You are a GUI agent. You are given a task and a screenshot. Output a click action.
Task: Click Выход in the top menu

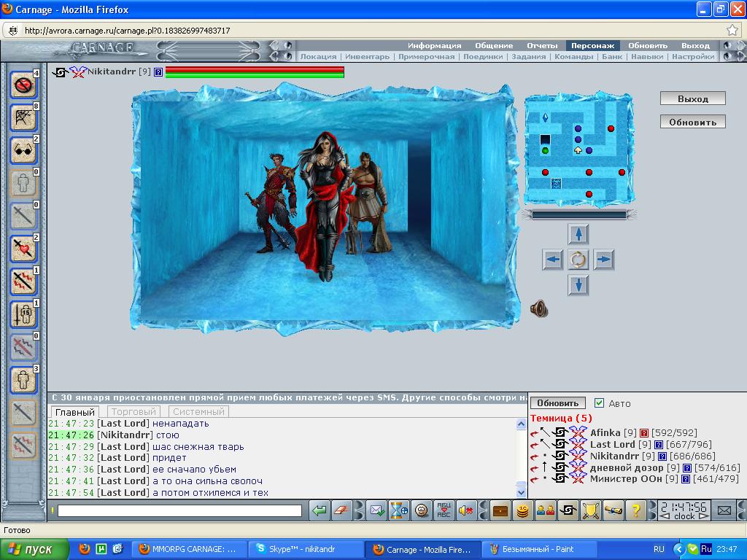coord(695,46)
